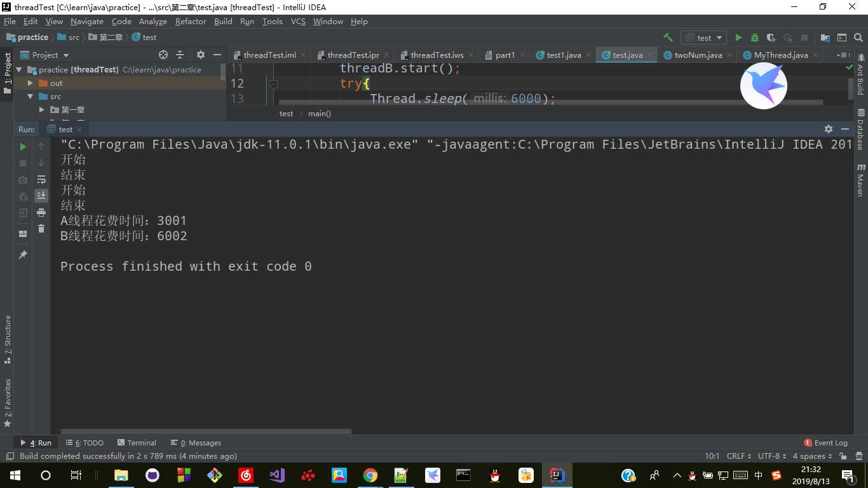Pin the Run tab
This screenshot has width=868, height=488.
point(23,254)
